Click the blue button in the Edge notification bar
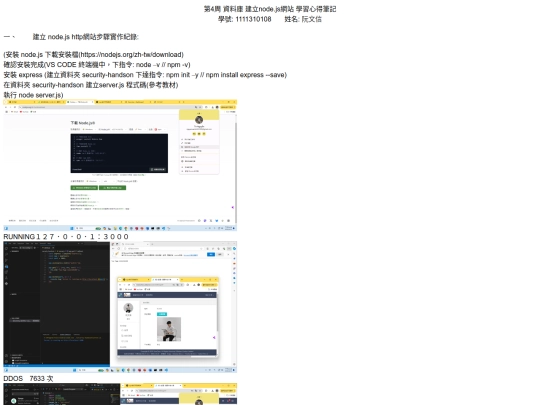Viewport: 540px width, 405px height. tap(211, 254)
